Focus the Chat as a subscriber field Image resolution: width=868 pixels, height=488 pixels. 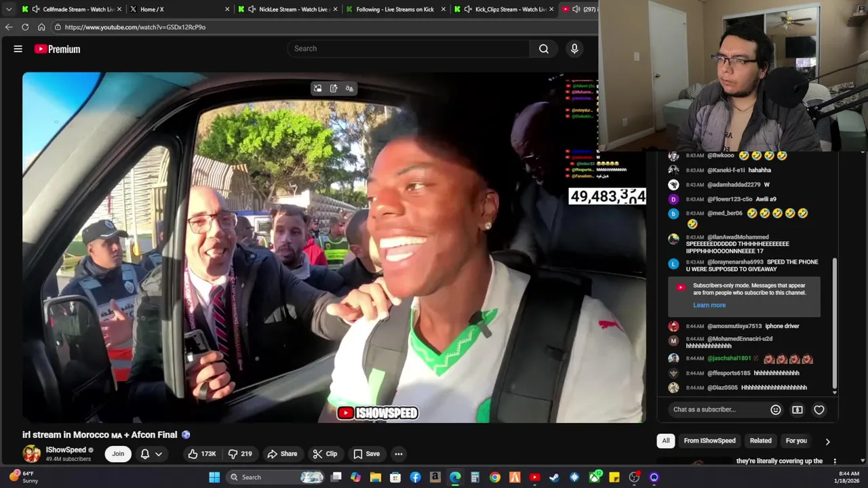717,409
